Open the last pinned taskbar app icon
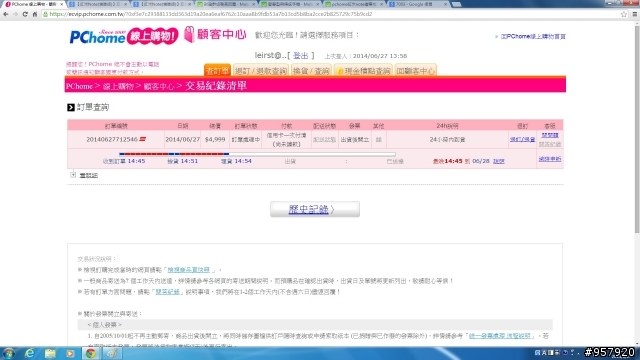 [x=112, y=353]
